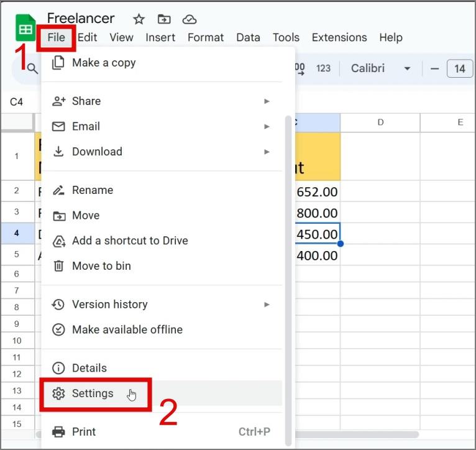Check the cloud saved status icon

(190, 19)
